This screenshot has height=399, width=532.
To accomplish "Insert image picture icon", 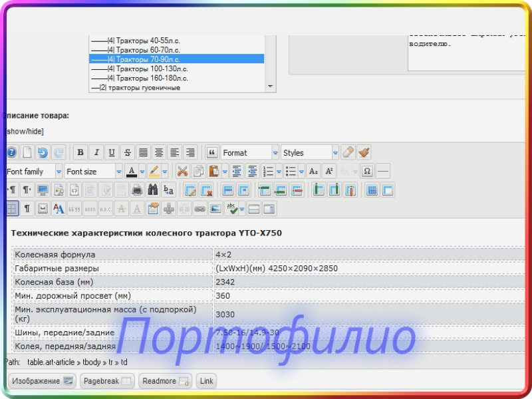I will [215, 209].
